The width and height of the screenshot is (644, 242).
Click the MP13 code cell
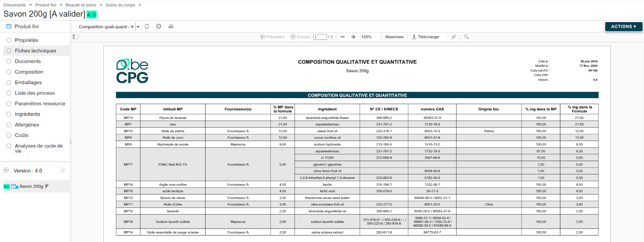[x=128, y=118]
